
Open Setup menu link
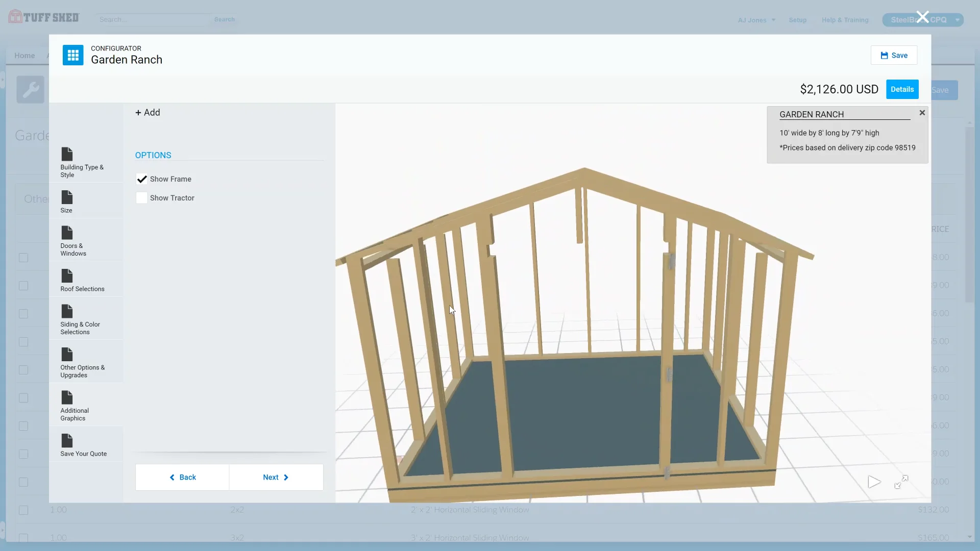[797, 20]
